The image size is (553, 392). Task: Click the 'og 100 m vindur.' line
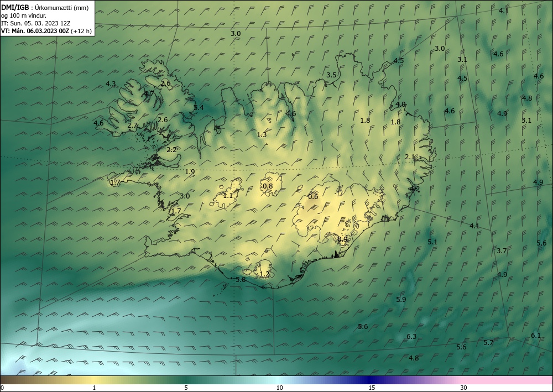[24, 15]
